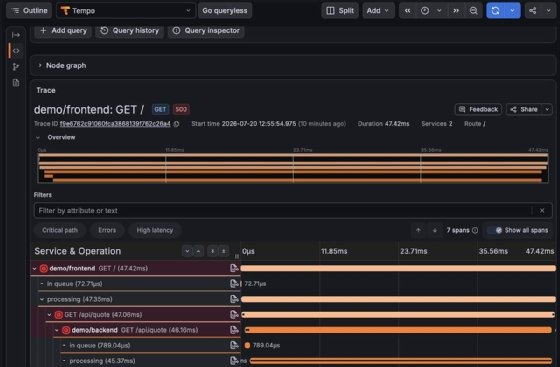The image size is (560, 367).
Task: Click the column resize handle
Action: 236,256
